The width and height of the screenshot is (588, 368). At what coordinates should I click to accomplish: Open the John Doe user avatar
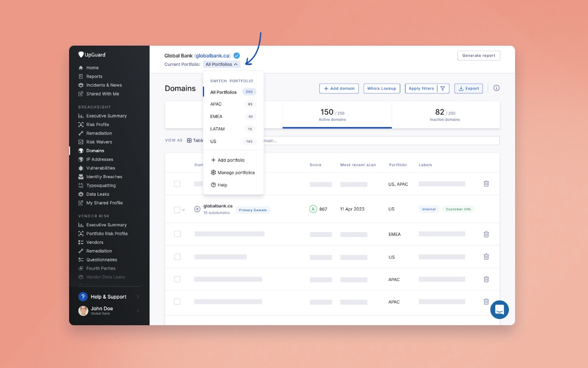(83, 311)
